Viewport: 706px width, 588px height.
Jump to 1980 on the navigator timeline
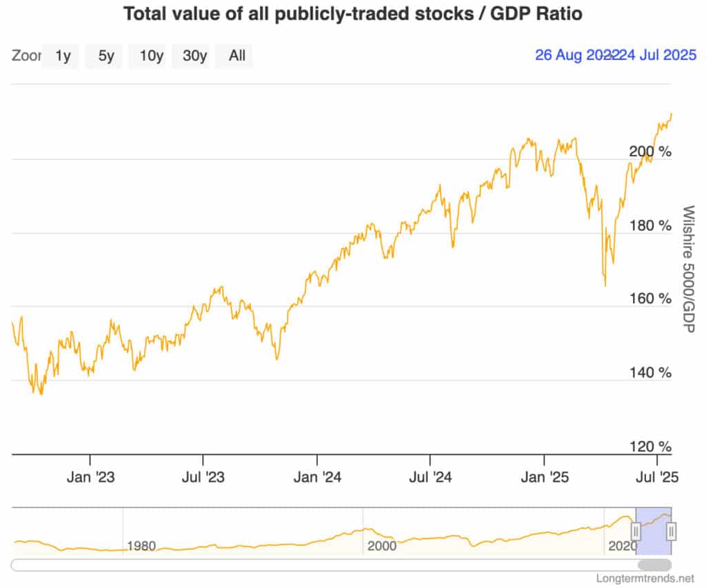pos(141,547)
